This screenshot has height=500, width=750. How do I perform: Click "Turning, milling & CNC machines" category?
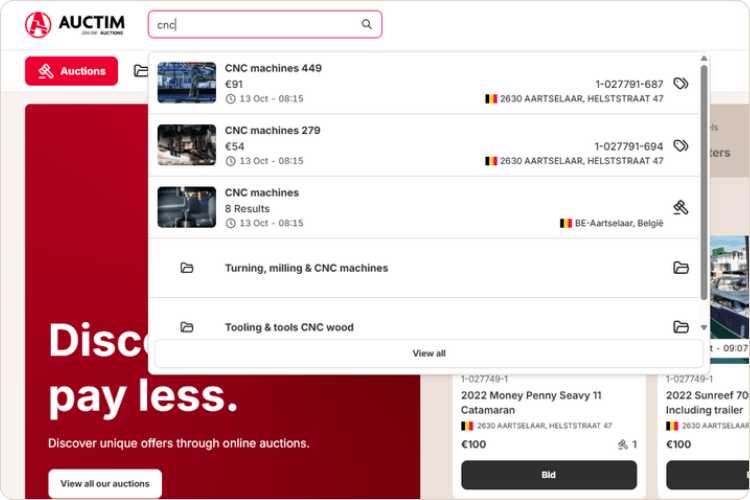click(x=306, y=268)
